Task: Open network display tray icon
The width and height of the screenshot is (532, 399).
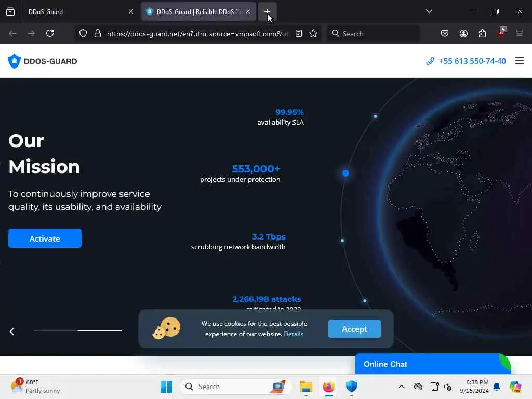Action: (434, 387)
